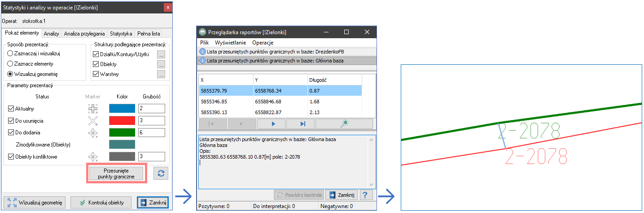Switch to the Analiza przylegania tab
This screenshot has height=213, width=644.
pyautogui.click(x=84, y=34)
